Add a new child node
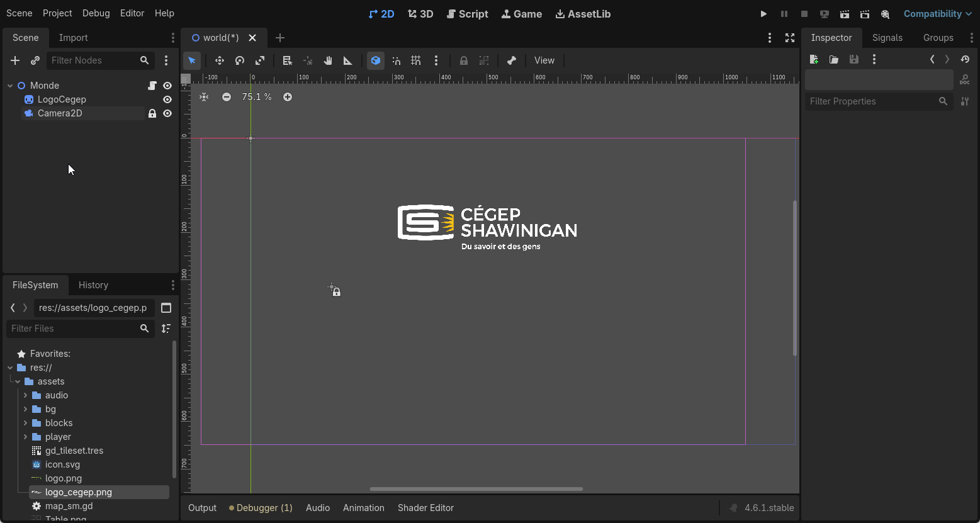Screen dimensions: 980x523 15,60
